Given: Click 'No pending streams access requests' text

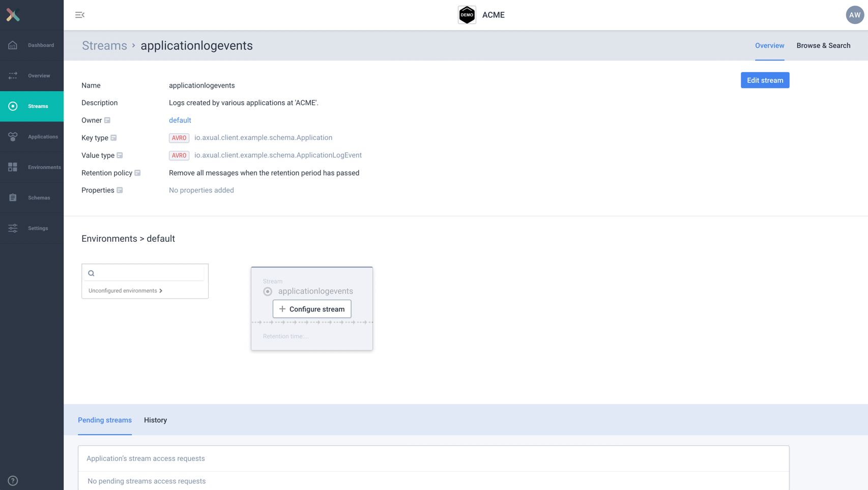Looking at the screenshot, I should pyautogui.click(x=147, y=481).
